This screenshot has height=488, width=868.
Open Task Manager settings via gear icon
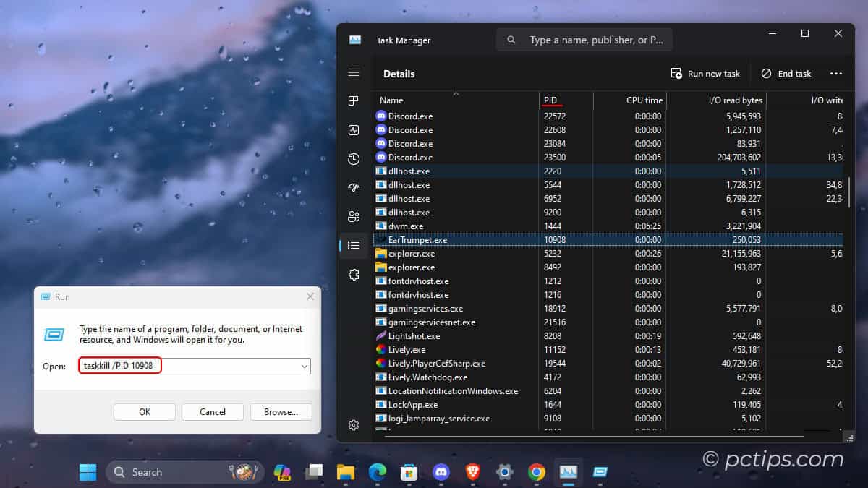coord(353,425)
